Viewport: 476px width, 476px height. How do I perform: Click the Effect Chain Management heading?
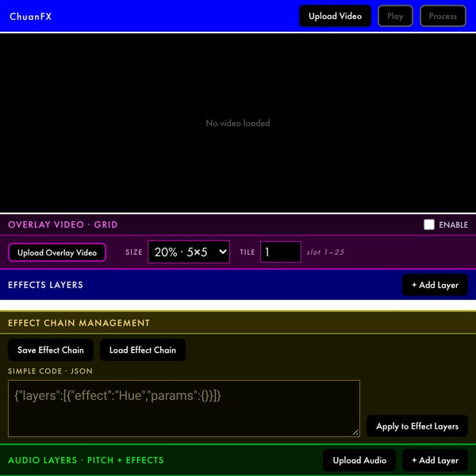(x=79, y=323)
